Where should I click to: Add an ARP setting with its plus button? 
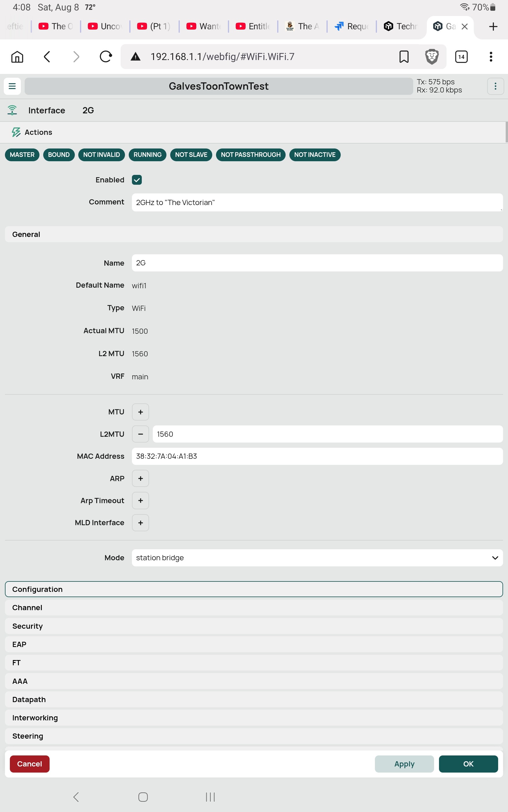[140, 478]
